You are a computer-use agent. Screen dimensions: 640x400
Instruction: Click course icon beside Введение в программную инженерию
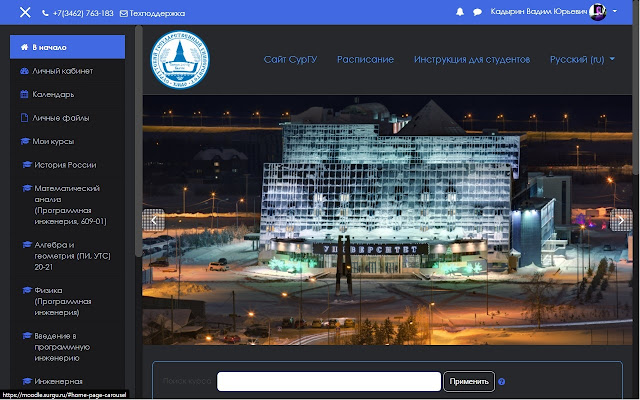pyautogui.click(x=27, y=336)
